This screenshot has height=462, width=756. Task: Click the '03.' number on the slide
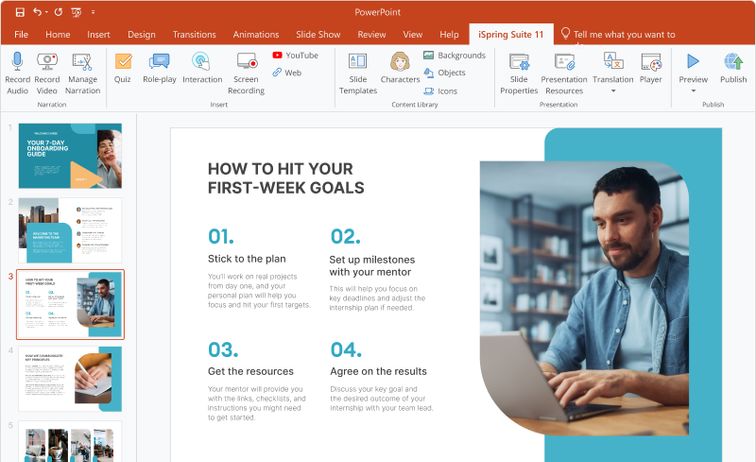click(x=223, y=350)
